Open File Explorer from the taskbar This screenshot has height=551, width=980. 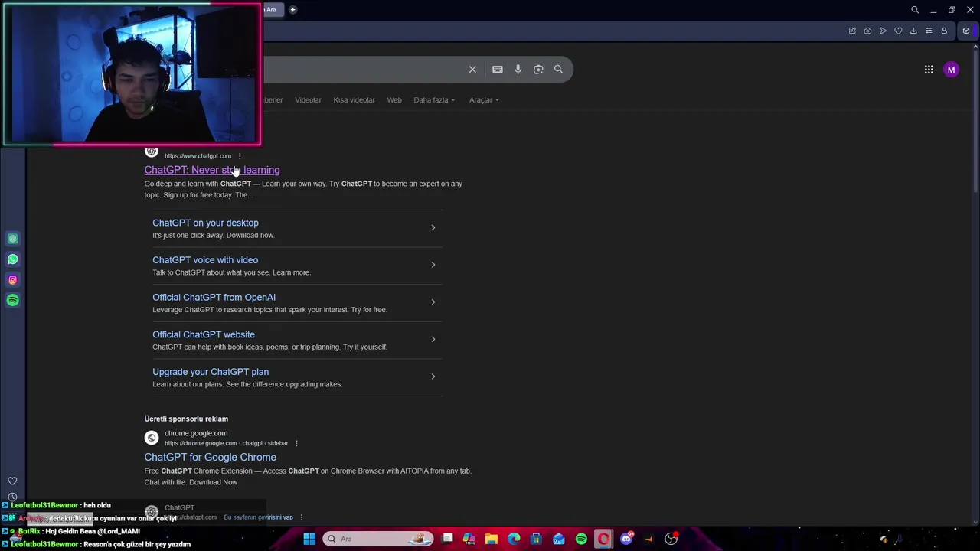[x=492, y=539]
